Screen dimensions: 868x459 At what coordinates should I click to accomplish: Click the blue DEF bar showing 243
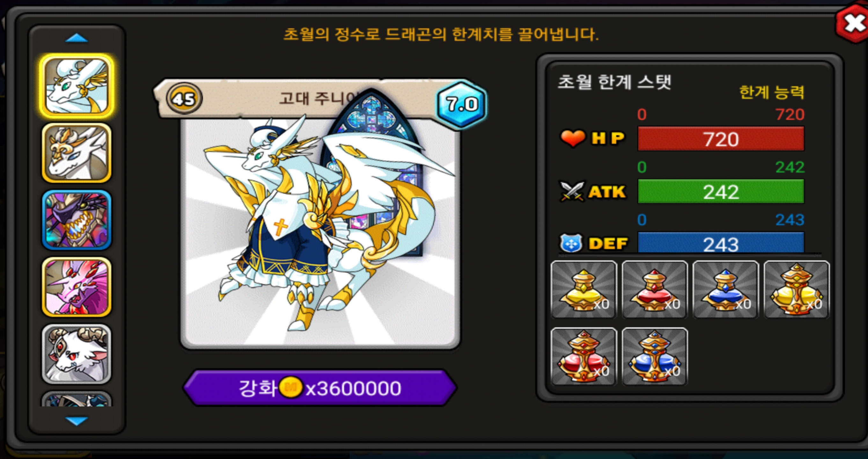(x=721, y=243)
